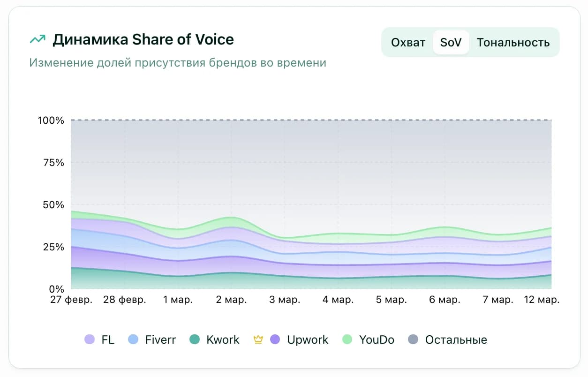
Task: Select the active SoV tab
Action: click(451, 42)
